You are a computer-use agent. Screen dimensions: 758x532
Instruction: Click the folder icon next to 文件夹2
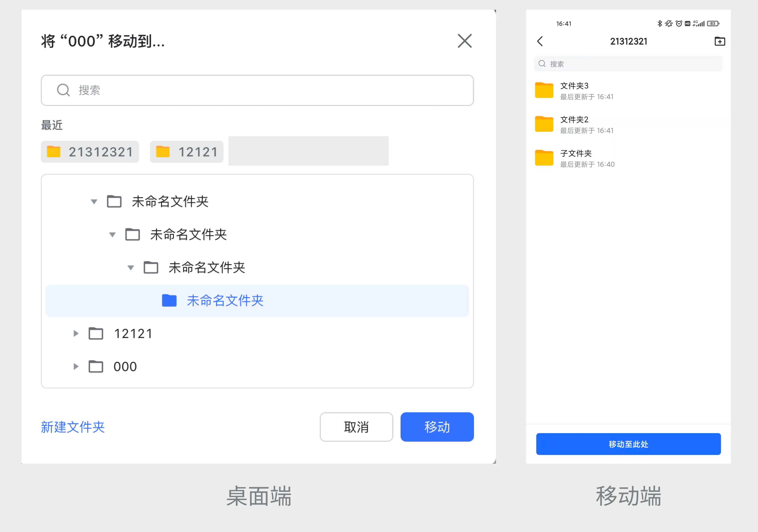[x=544, y=124]
